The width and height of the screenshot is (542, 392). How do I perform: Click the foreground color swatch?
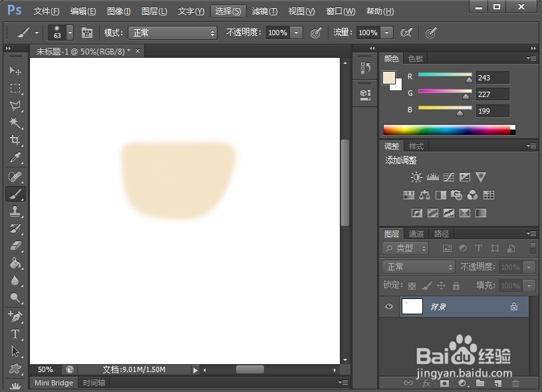(x=389, y=77)
